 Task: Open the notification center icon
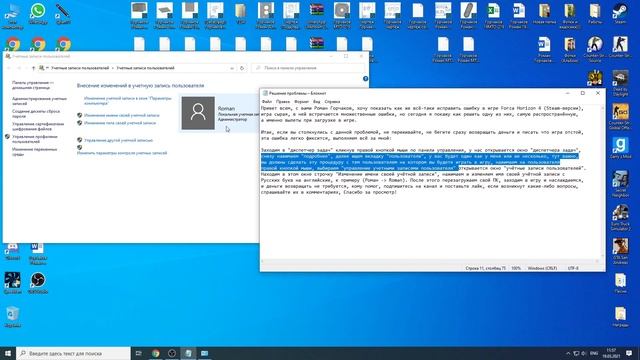[629, 353]
